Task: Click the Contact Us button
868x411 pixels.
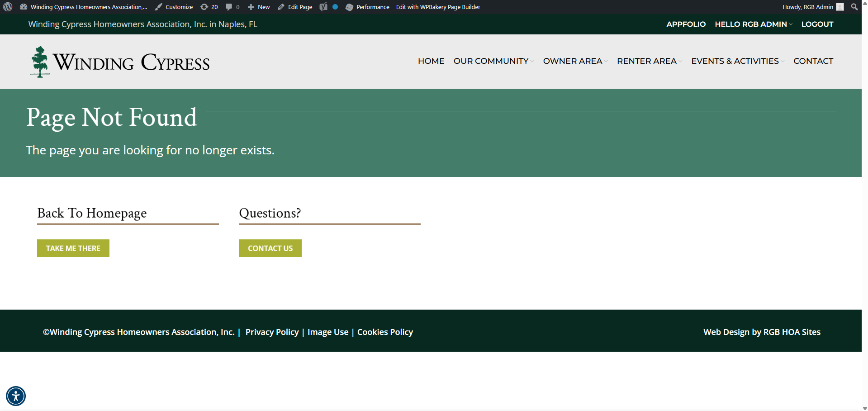Action: (270, 248)
